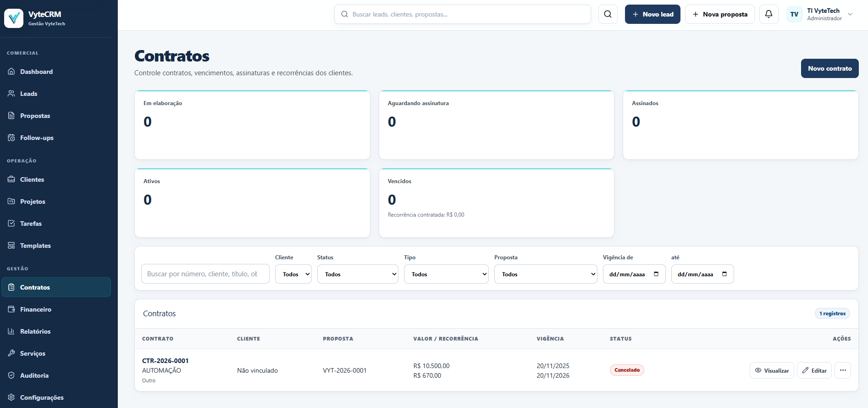868x408 pixels.
Task: Click the Auditoria shield icon
Action: pyautogui.click(x=11, y=375)
